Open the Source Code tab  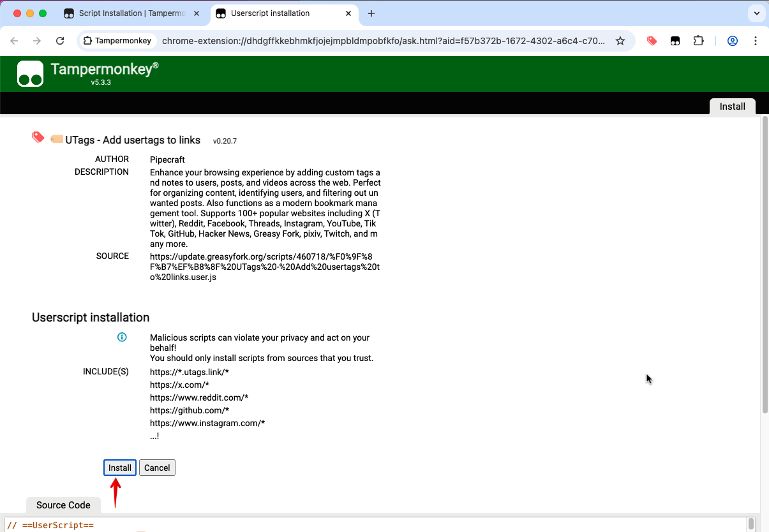(63, 505)
